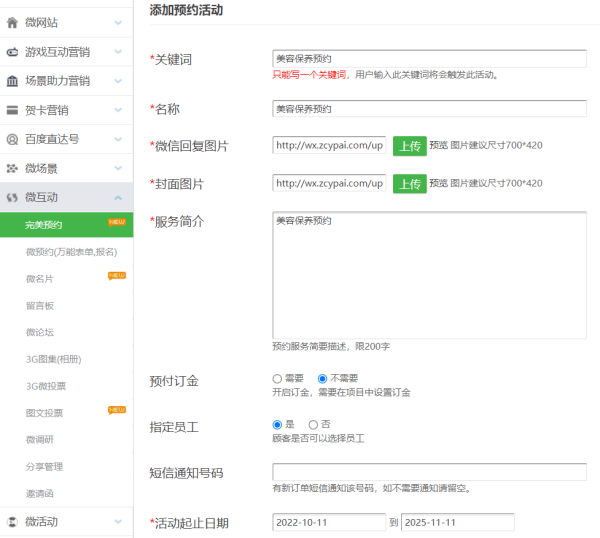The image size is (600, 538).
Task: Open 微预约(万能表单,报名) menu item
Action: [x=71, y=252]
